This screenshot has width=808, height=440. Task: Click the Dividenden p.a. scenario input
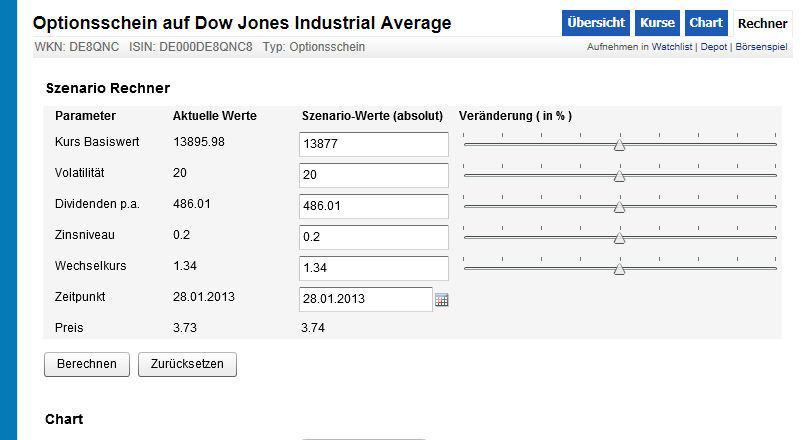pyautogui.click(x=374, y=207)
